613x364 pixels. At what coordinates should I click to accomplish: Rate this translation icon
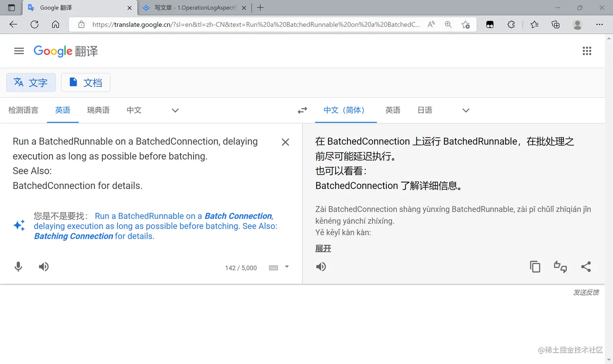point(560,267)
